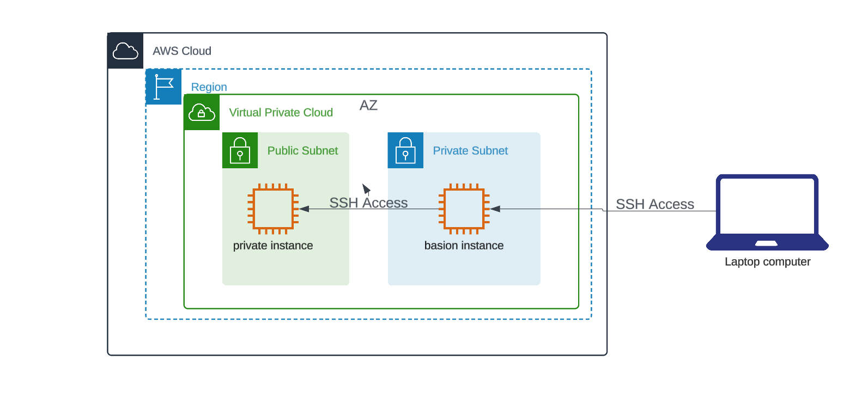Click the "Region" label

tap(209, 87)
